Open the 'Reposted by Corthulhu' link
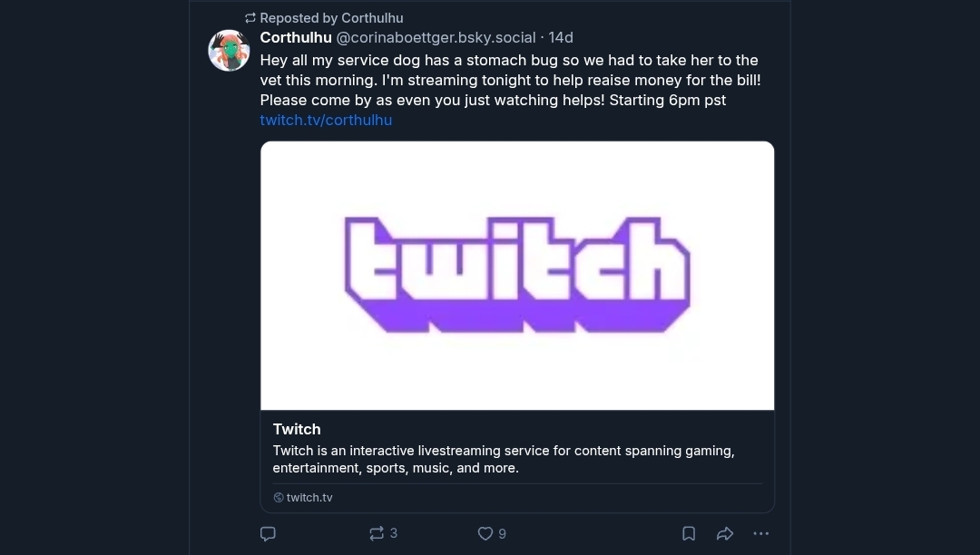Viewport: 980px width, 555px height. (x=331, y=18)
